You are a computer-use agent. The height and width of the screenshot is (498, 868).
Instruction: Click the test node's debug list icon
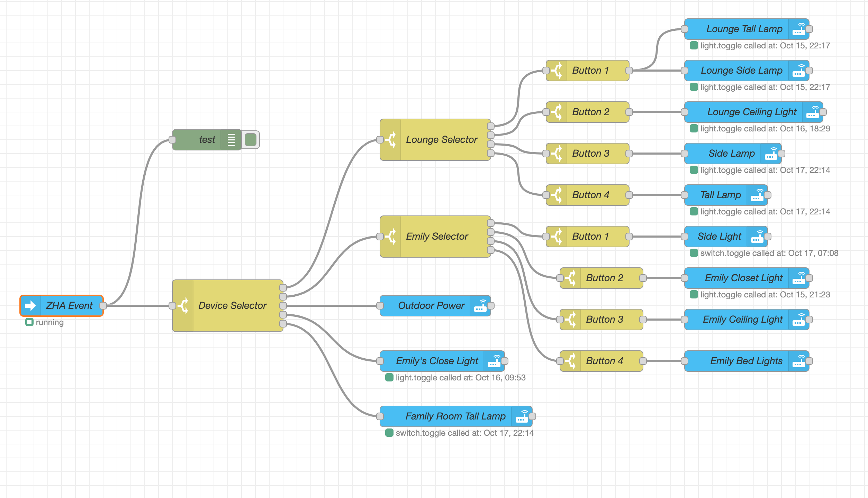click(231, 140)
